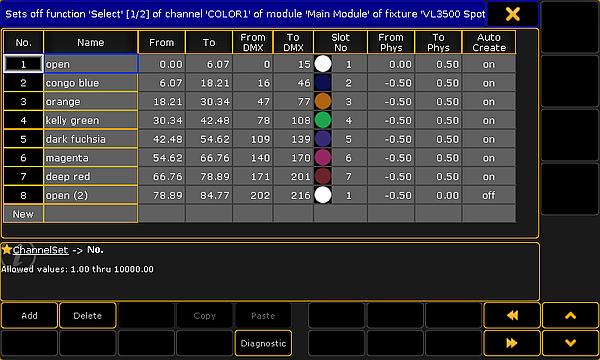This screenshot has width=600, height=360.
Task: Click the yellow X close icon
Action: pyautogui.click(x=512, y=14)
